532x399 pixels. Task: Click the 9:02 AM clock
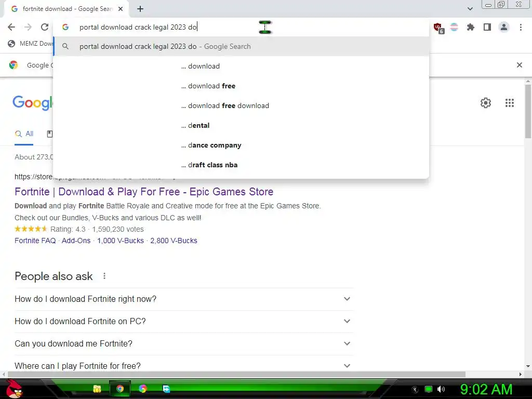coord(486,389)
